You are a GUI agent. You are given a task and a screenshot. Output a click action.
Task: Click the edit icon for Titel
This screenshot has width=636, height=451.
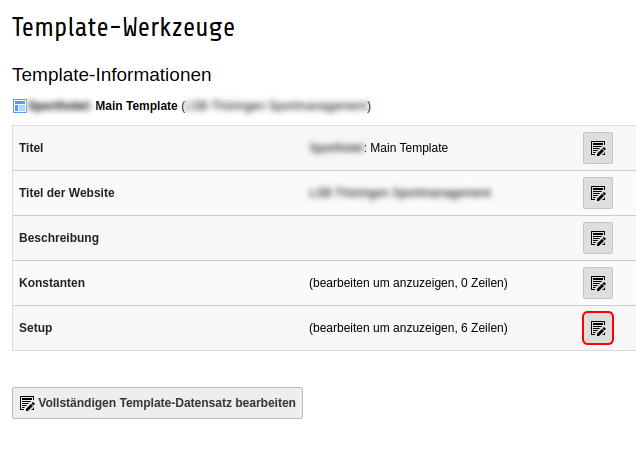[598, 148]
